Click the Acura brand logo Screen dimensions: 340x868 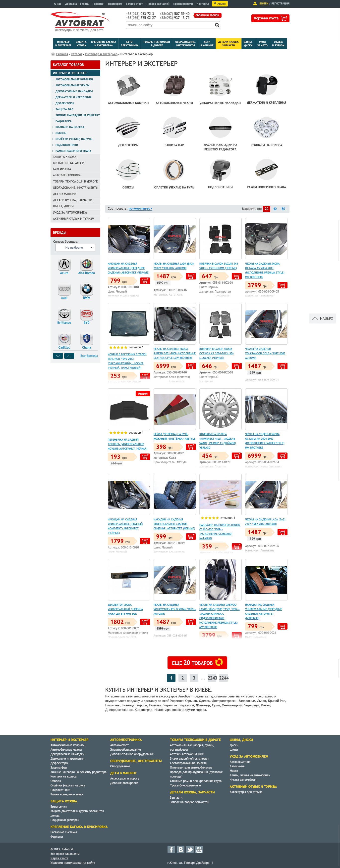(x=64, y=264)
